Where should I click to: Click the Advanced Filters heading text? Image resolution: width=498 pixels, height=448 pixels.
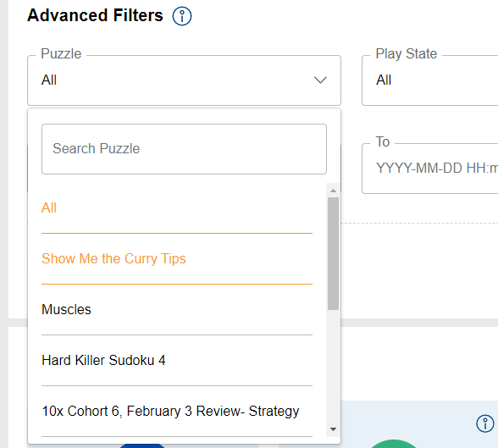(95, 15)
